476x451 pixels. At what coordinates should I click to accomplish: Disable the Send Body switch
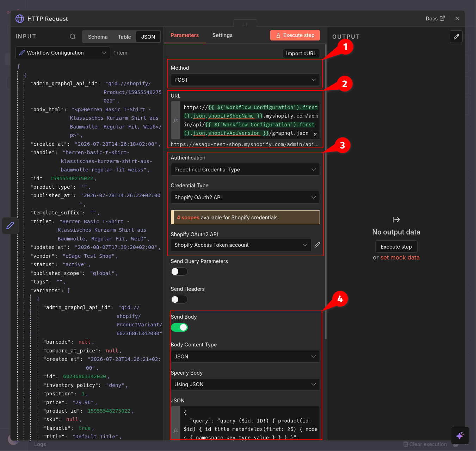point(179,327)
